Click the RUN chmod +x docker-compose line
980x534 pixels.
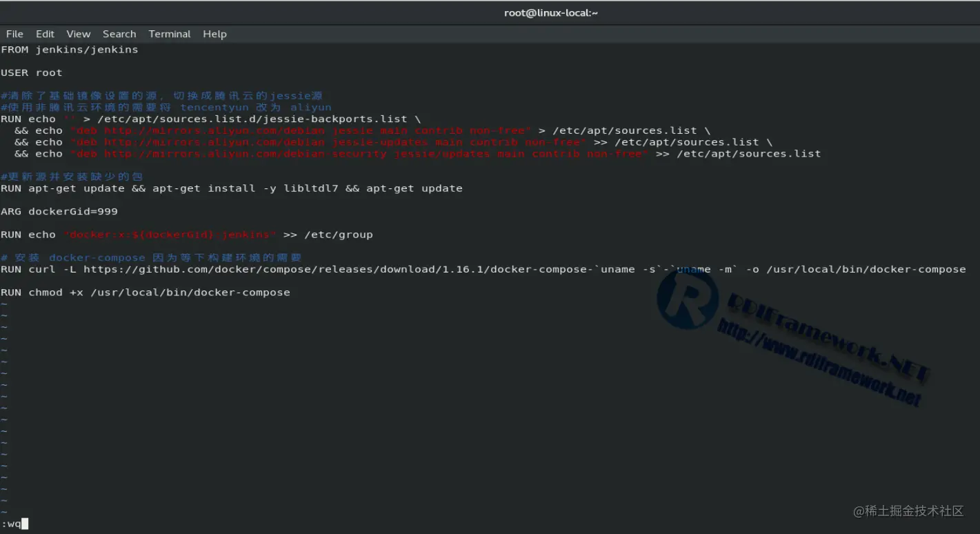pos(145,292)
